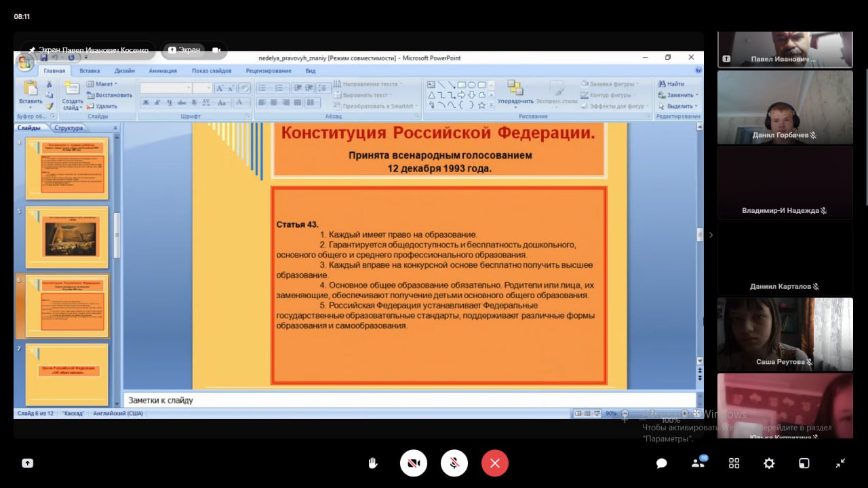Open Выделить dropdown
Screen dimensions: 868x488
677,106
